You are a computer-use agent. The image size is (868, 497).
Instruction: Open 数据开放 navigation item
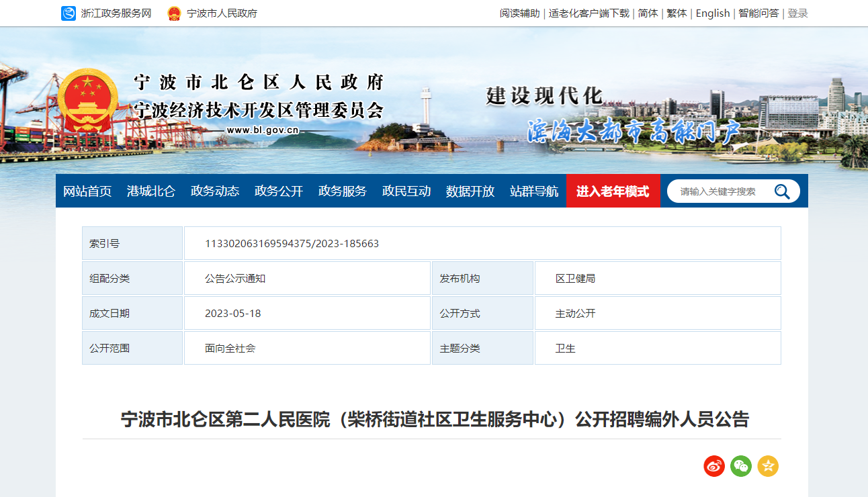[x=470, y=191]
